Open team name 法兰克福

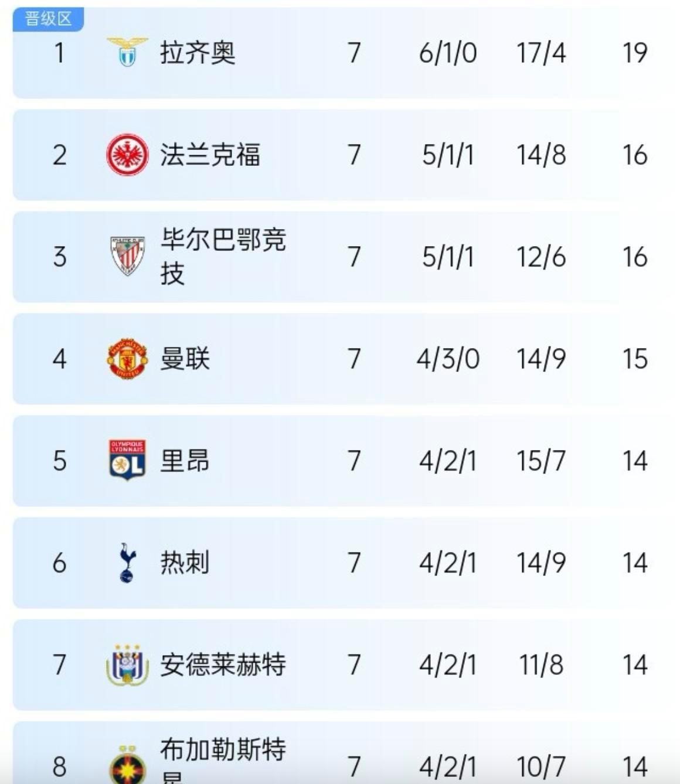coord(210,155)
